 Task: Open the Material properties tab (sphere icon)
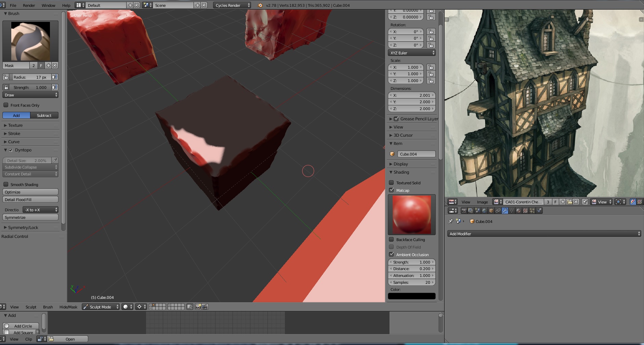(518, 211)
